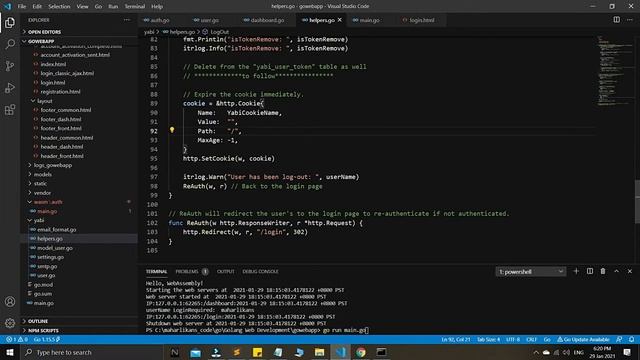
Task: Expand the static folder
Action: 40,184
